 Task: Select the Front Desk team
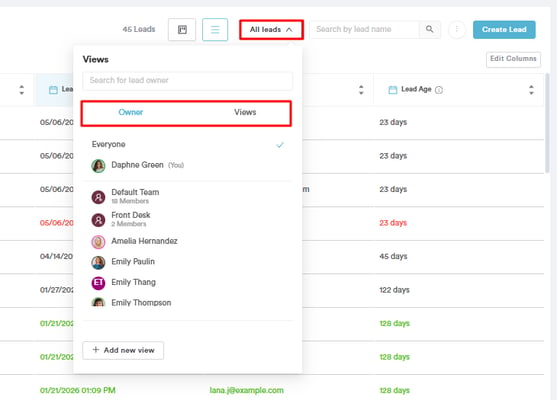click(188, 219)
